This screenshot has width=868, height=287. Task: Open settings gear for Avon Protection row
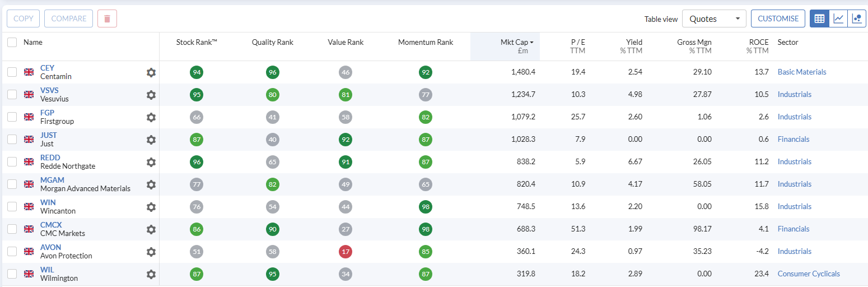point(151,252)
